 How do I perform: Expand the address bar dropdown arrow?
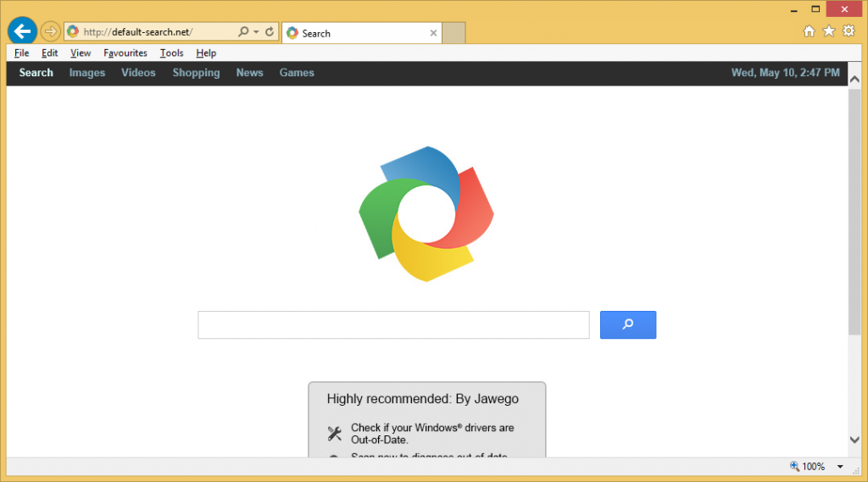(256, 32)
